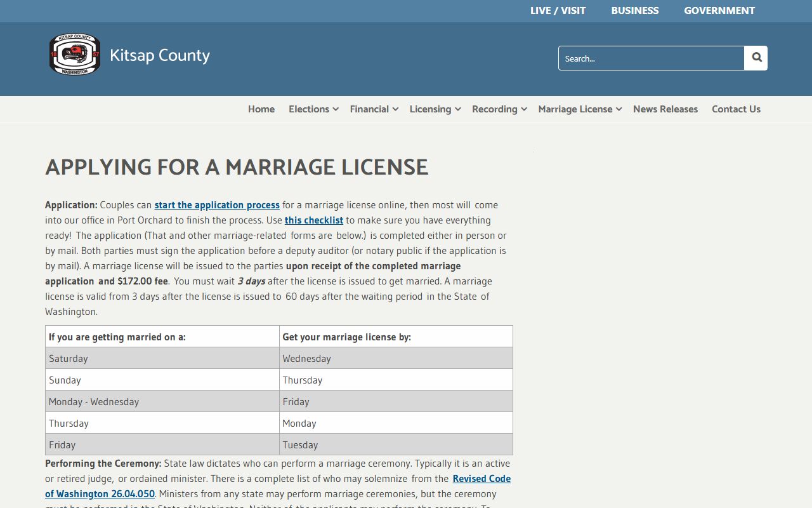Open the Contact Us page

(x=736, y=109)
